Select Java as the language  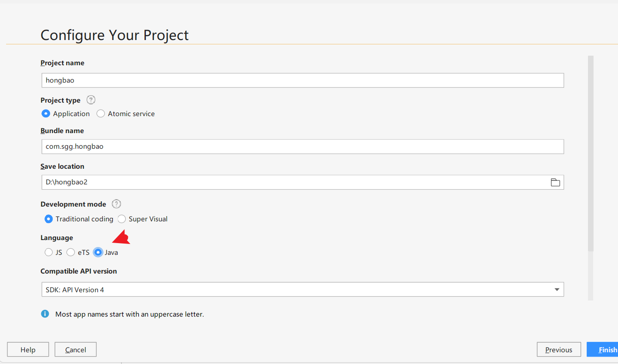pos(98,252)
